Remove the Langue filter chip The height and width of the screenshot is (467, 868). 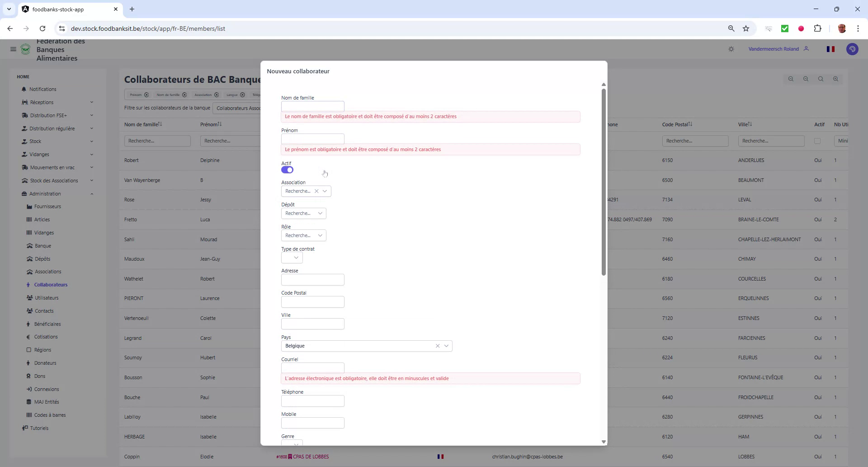pos(242,95)
